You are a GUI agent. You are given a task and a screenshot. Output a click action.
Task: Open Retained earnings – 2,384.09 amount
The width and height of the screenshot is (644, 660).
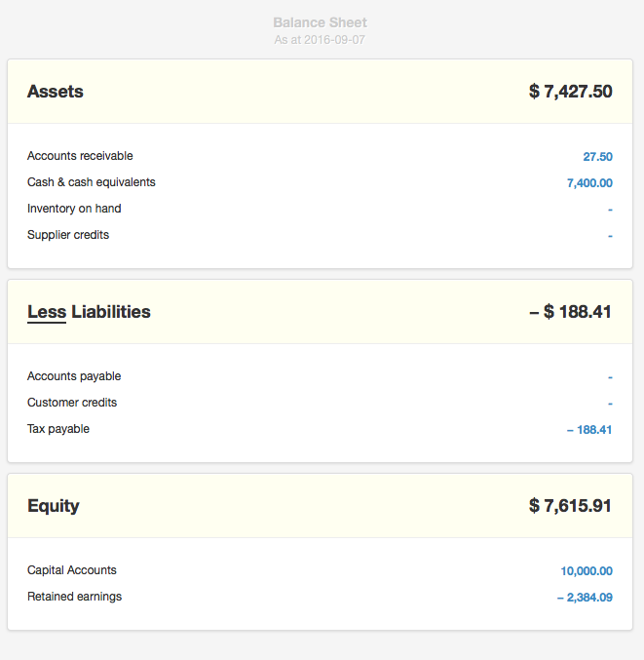click(x=585, y=598)
